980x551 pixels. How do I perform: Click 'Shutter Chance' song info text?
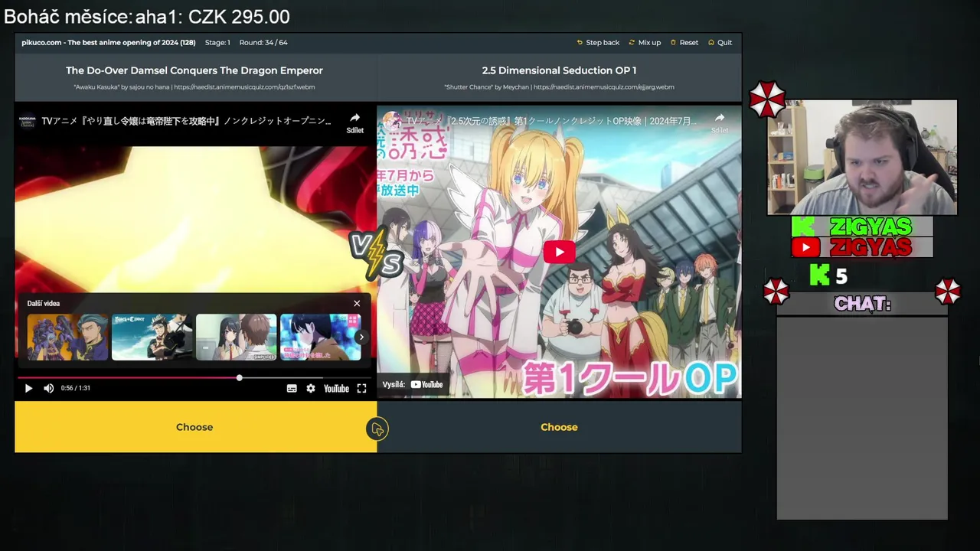tap(559, 87)
